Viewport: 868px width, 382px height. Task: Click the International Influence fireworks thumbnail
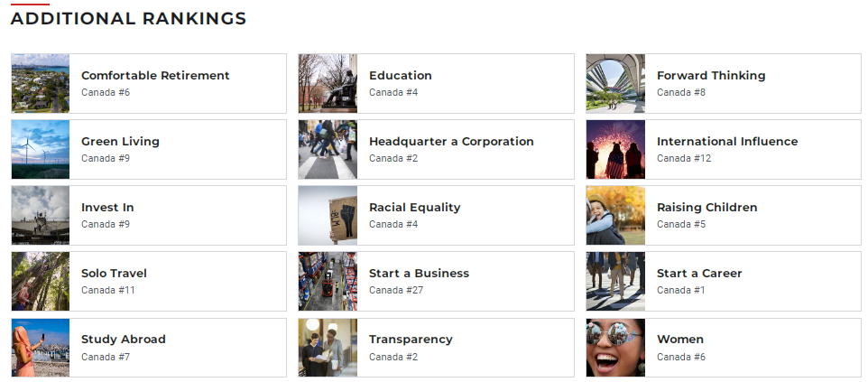pyautogui.click(x=615, y=149)
